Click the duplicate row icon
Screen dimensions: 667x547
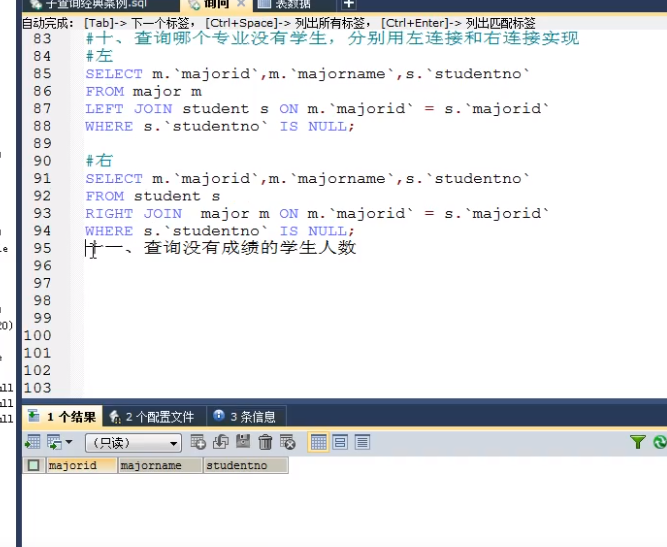(220, 442)
